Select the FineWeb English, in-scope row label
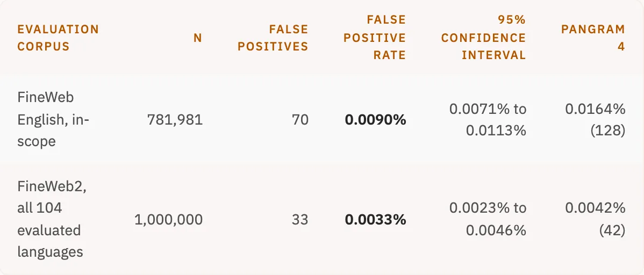This screenshot has width=644, height=275. click(53, 119)
